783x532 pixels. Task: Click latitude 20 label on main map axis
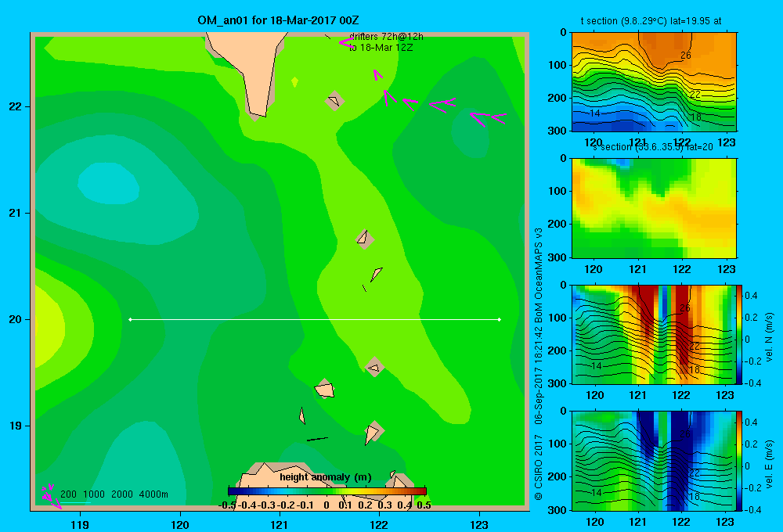pyautogui.click(x=15, y=319)
